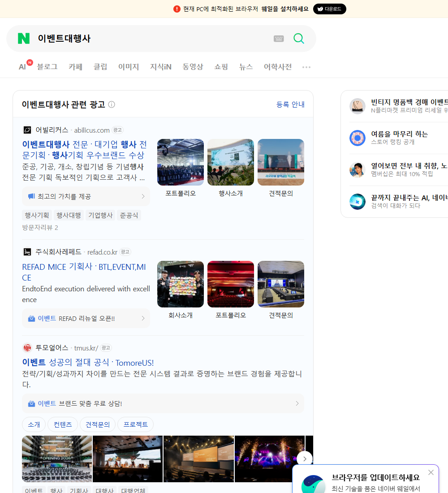
Task: Open 어빌리커스 포트폴리오 thumbnail
Action: [x=181, y=162]
